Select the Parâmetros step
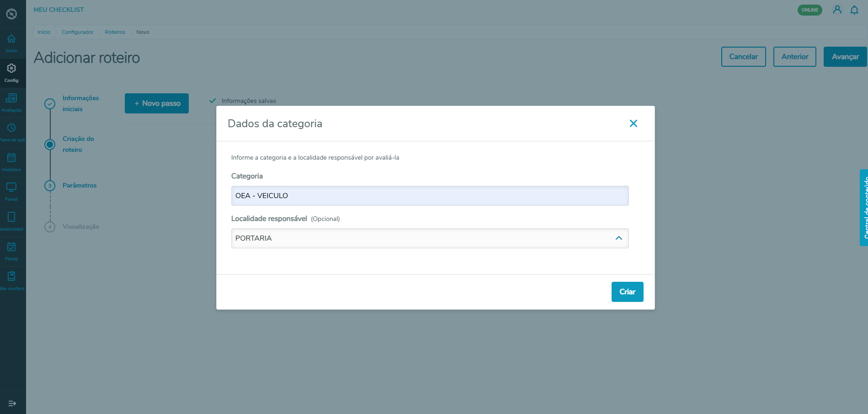868x414 pixels. click(x=80, y=185)
